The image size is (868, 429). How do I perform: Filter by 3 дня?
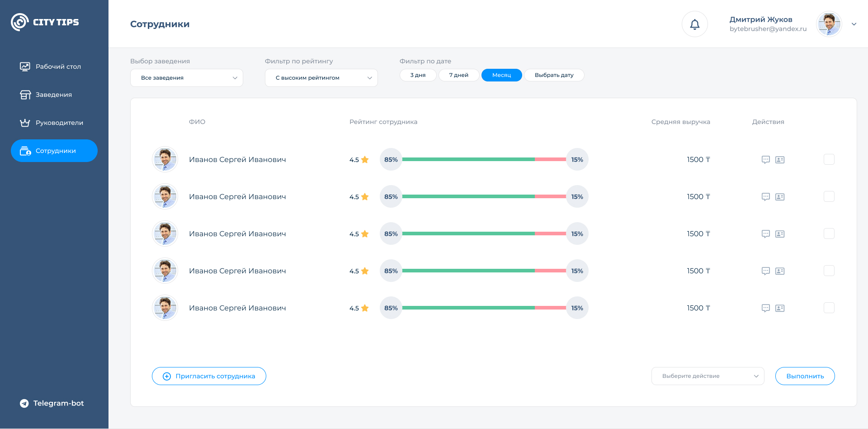click(x=418, y=75)
